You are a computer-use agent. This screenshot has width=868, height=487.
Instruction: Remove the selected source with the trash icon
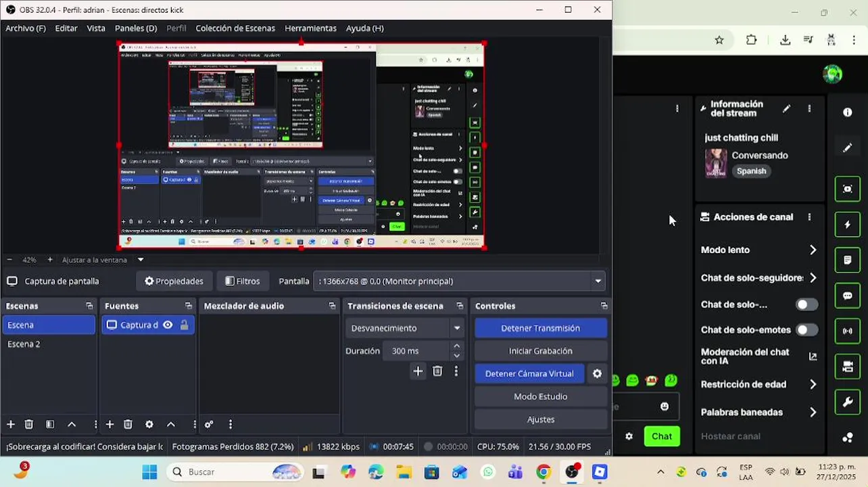tap(128, 424)
